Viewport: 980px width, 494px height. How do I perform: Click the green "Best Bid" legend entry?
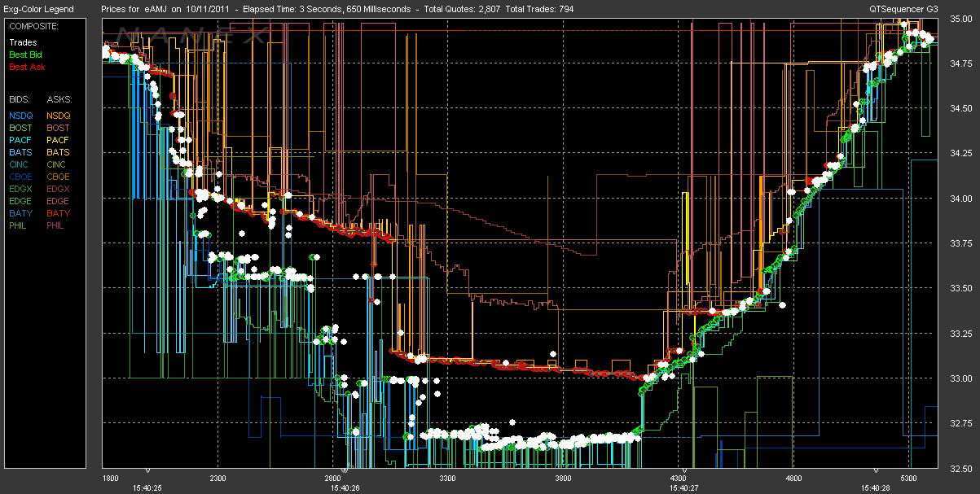pos(26,55)
